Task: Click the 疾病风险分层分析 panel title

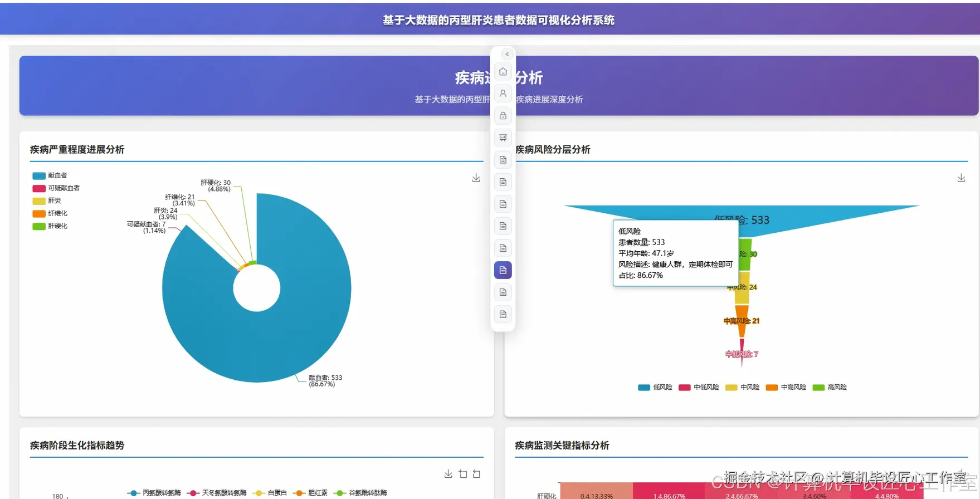Action: click(x=553, y=149)
